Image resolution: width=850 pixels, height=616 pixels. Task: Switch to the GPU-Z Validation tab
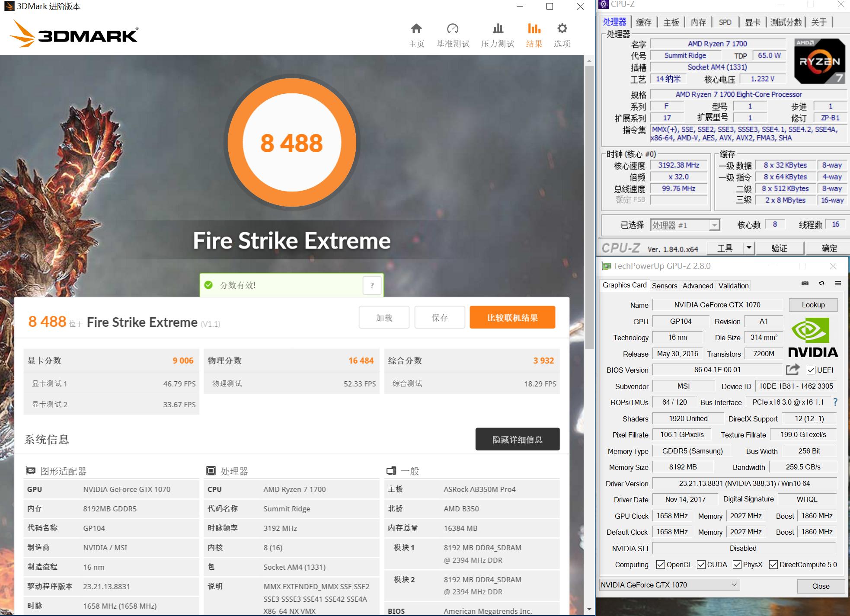tap(733, 286)
